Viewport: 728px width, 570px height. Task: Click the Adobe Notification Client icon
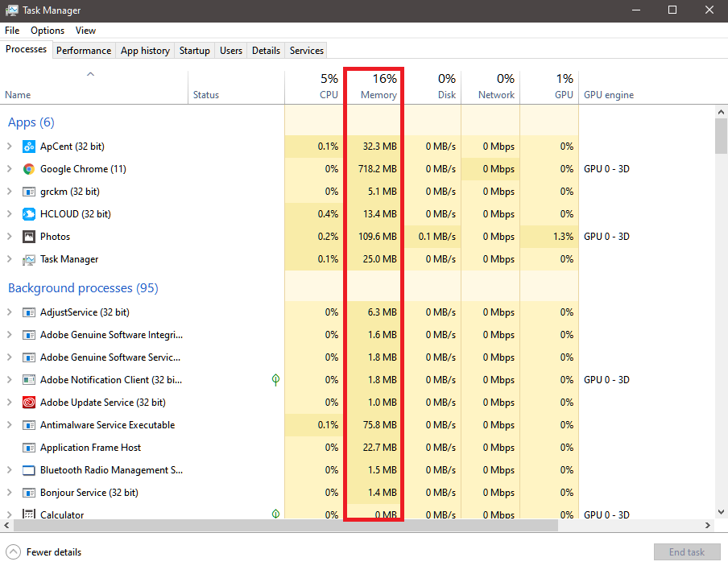[29, 380]
